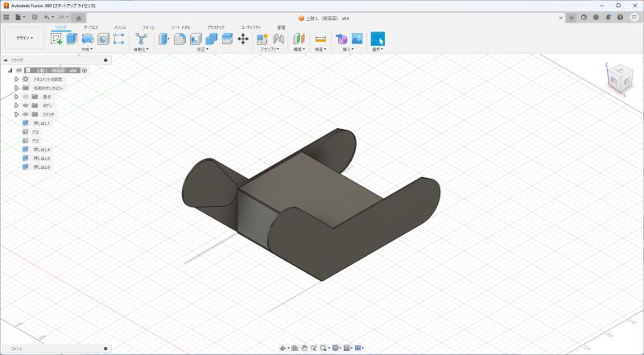This screenshot has width=644, height=355.
Task: Select the Offset Face tool
Action: 227,39
